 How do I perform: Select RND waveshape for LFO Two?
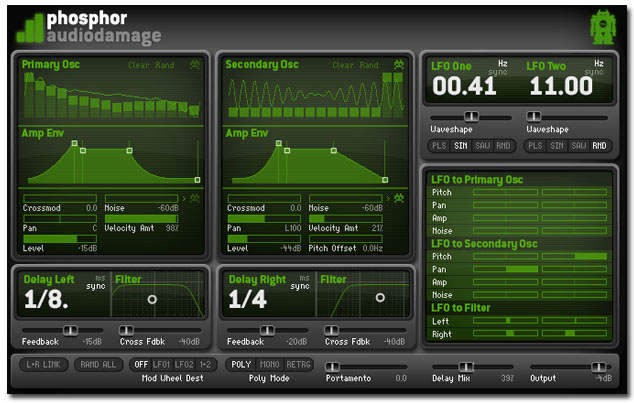(x=600, y=146)
